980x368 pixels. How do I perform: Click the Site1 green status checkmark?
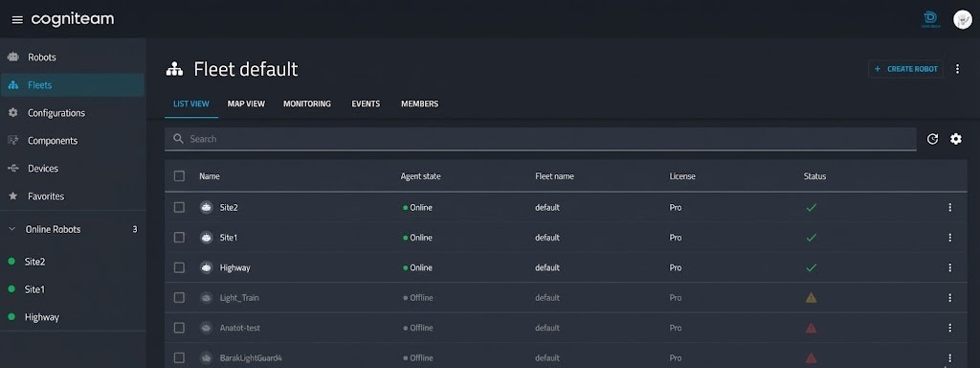coord(812,238)
